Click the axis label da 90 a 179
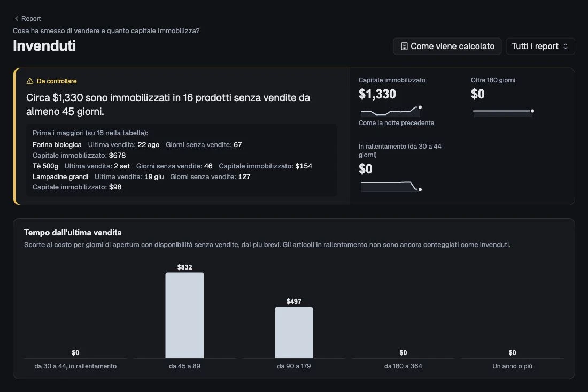Viewport: 588px width, 392px height. (294, 366)
